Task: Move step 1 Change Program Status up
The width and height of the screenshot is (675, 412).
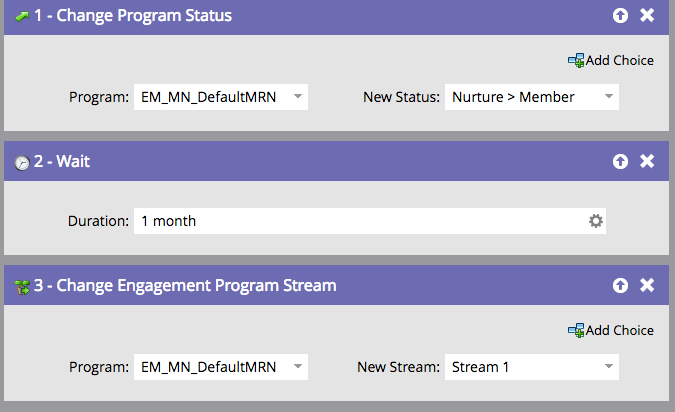Action: coord(621,16)
